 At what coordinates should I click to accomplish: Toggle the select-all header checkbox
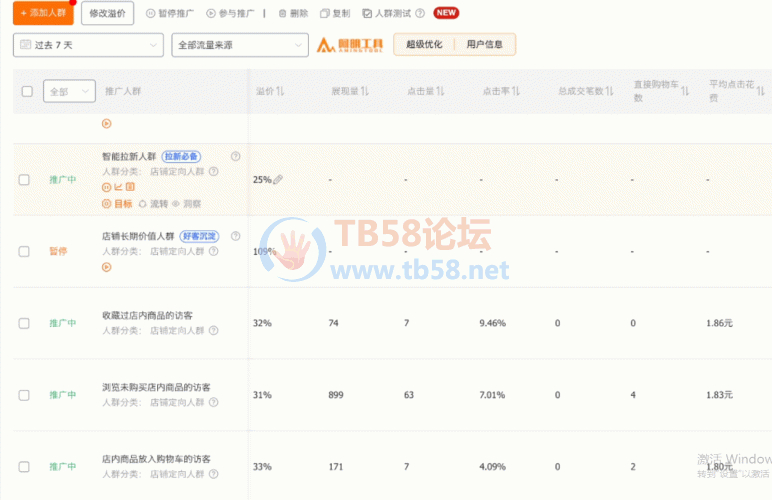pos(27,91)
